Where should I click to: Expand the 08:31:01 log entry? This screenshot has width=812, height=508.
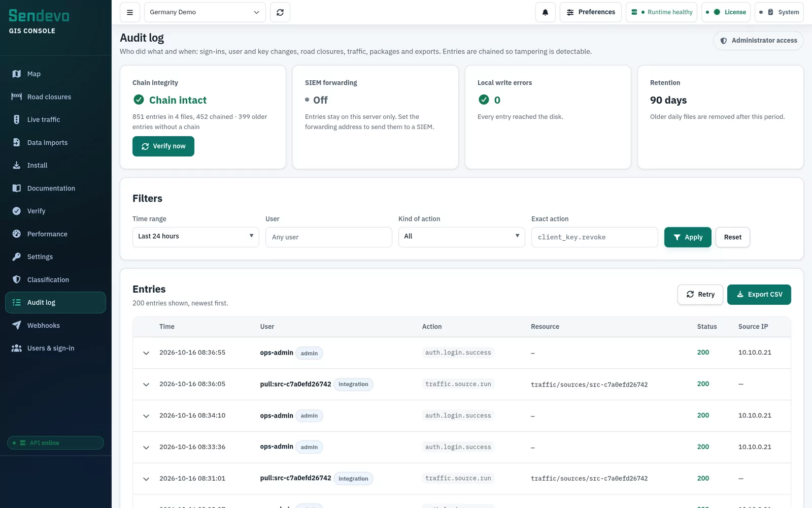pyautogui.click(x=146, y=479)
